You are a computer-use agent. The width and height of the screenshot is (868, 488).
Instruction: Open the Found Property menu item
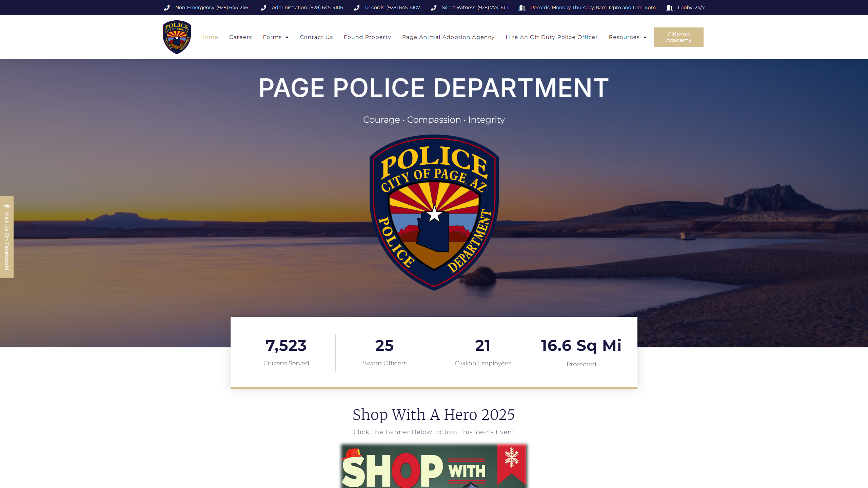367,37
